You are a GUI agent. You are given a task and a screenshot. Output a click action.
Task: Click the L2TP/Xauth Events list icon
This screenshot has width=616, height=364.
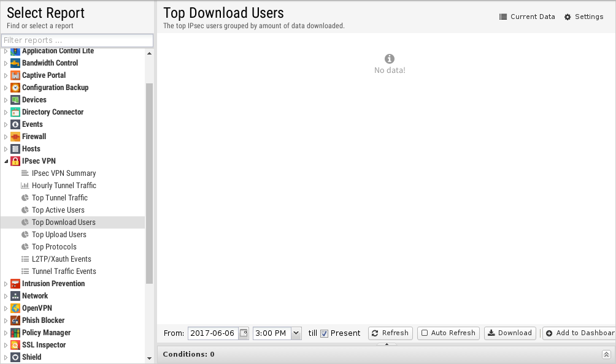tap(25, 259)
